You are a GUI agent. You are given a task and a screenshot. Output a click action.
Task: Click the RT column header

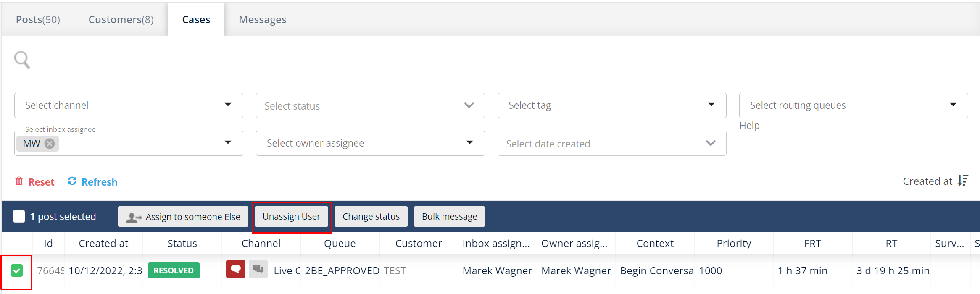(891, 244)
